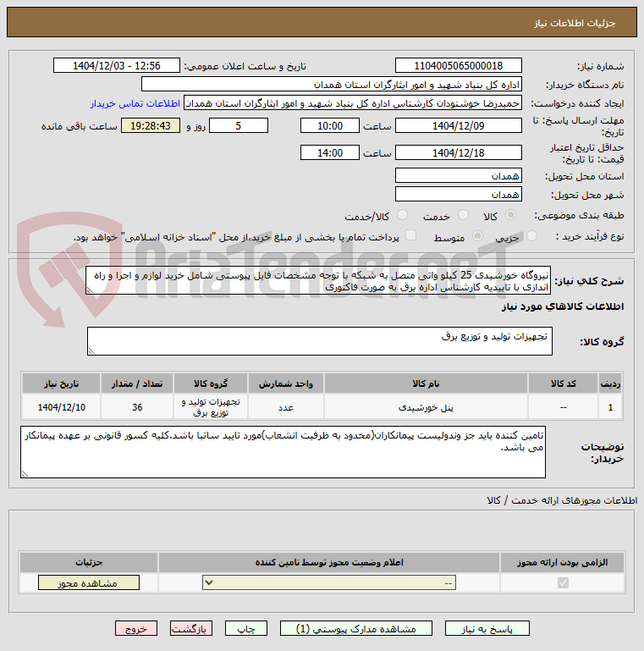The width and height of the screenshot is (644, 651).
Task: Click the پاسخ به نیاز button
Action: coord(487,629)
